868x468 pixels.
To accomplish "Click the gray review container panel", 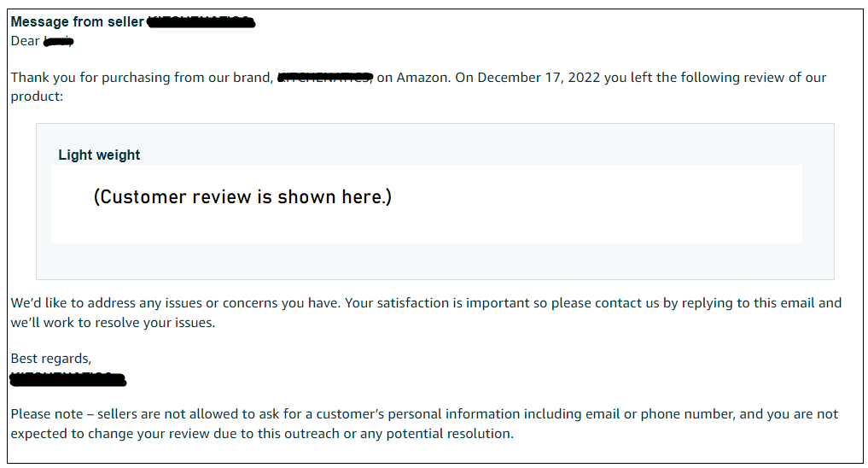I will click(435, 202).
